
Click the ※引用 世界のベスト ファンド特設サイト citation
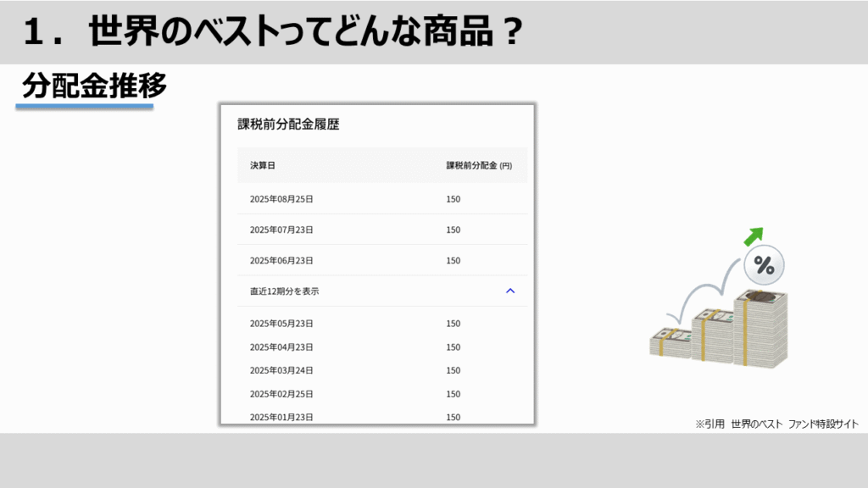pos(776,424)
